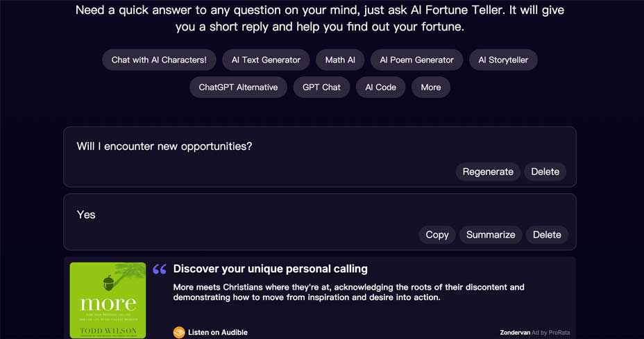The width and height of the screenshot is (644, 339).
Task: Click the Ad by ProRata label
Action: click(551, 333)
